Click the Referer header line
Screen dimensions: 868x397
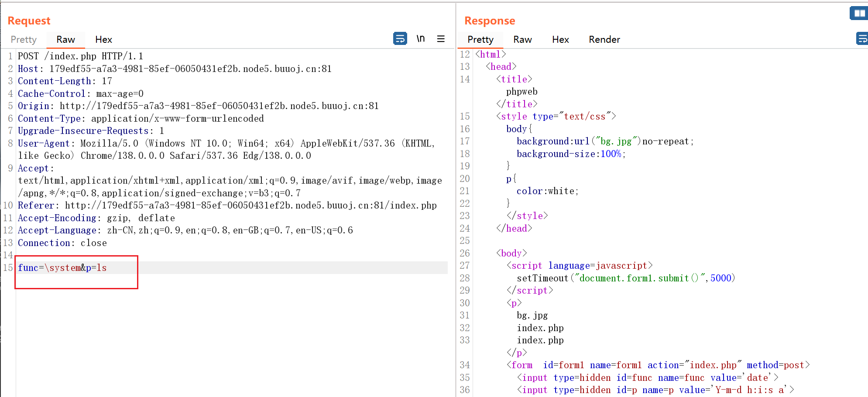pos(227,205)
